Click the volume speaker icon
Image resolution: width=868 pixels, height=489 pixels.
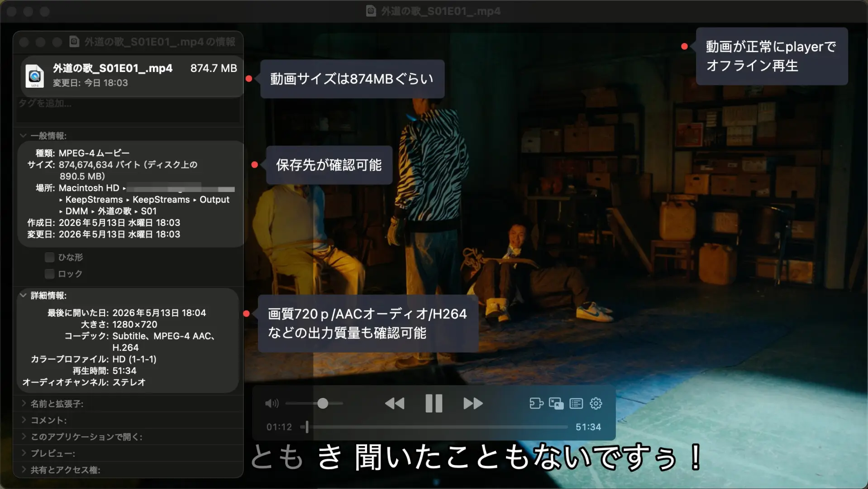(272, 403)
